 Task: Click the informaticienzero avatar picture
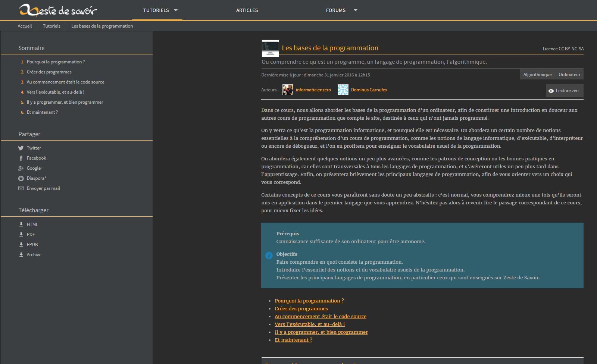[288, 90]
